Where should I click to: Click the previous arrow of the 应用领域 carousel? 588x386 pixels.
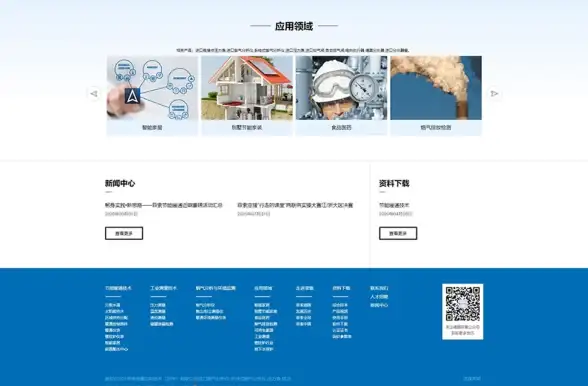pyautogui.click(x=94, y=93)
